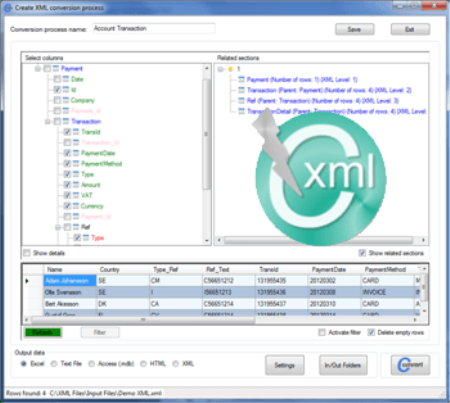Select the Bert Akesson name cell
Image resolution: width=450 pixels, height=403 pixels.
click(70, 304)
